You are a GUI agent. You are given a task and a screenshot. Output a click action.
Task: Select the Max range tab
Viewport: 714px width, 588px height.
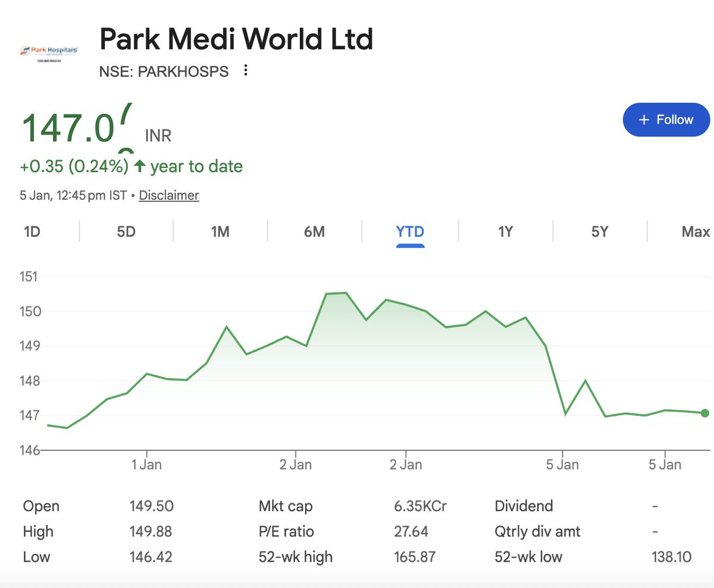pyautogui.click(x=696, y=232)
